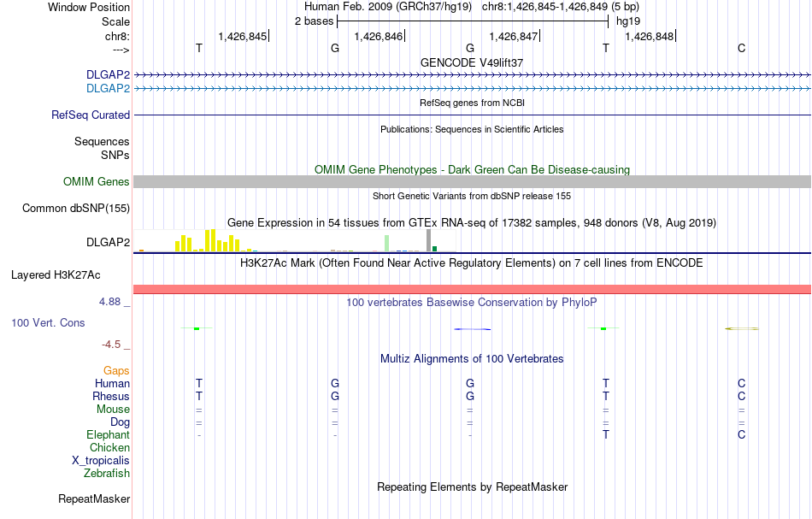Click the Elephant row T base

click(x=606, y=435)
